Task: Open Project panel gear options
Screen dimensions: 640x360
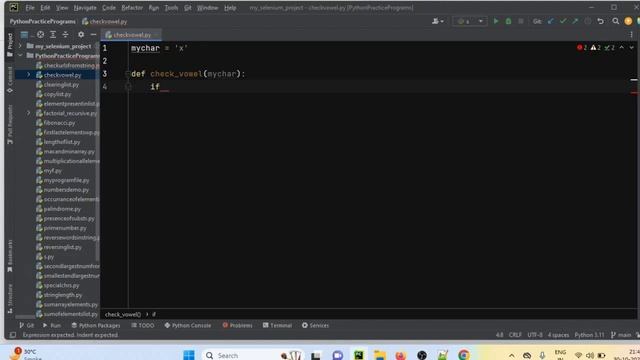Action: click(x=81, y=35)
